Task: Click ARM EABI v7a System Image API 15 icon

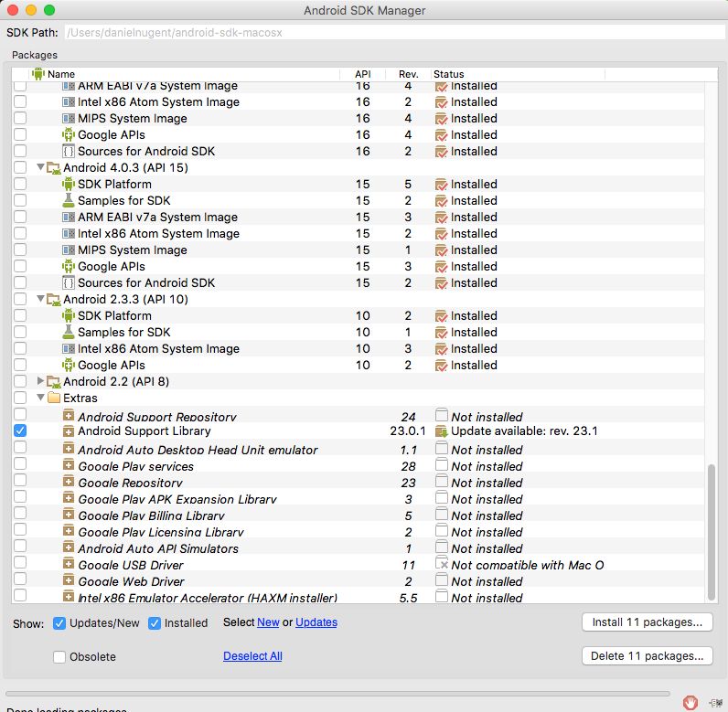Action: (x=69, y=218)
